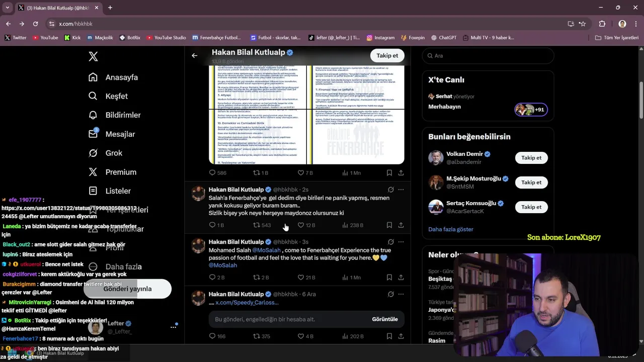Screen dimensions: 644x362
Task: Click Gönderi yayınla post button
Action: pos(127,289)
